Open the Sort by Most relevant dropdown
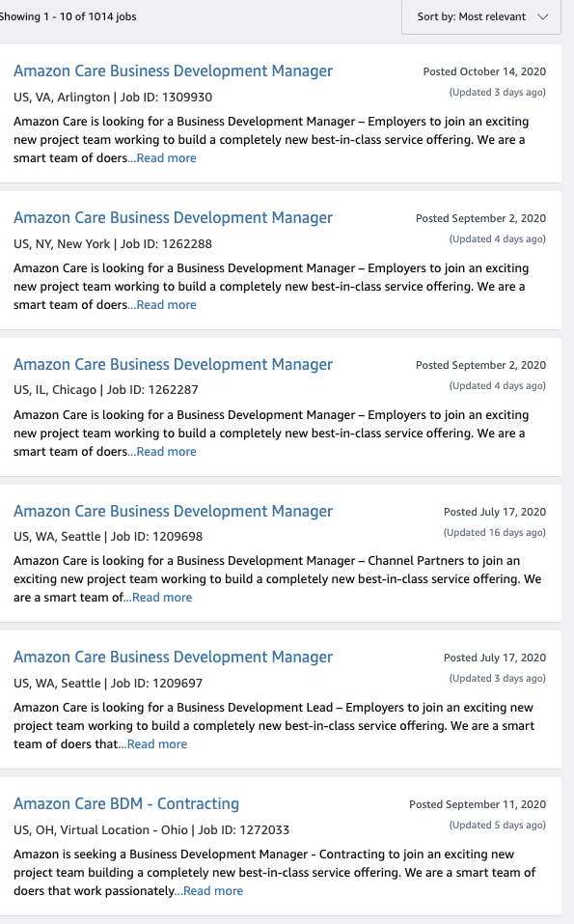574x924 pixels. coord(481,16)
